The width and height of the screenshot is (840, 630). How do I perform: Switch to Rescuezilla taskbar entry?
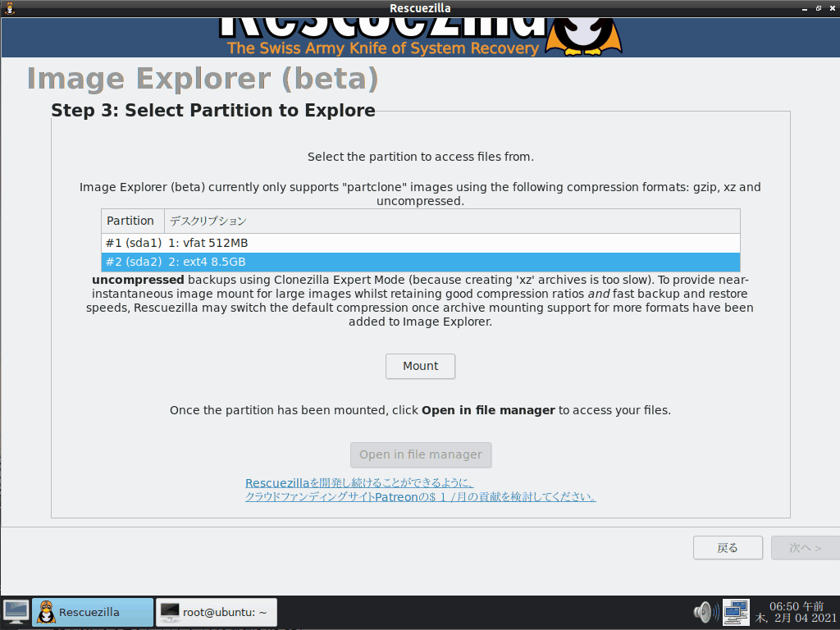pyautogui.click(x=93, y=612)
